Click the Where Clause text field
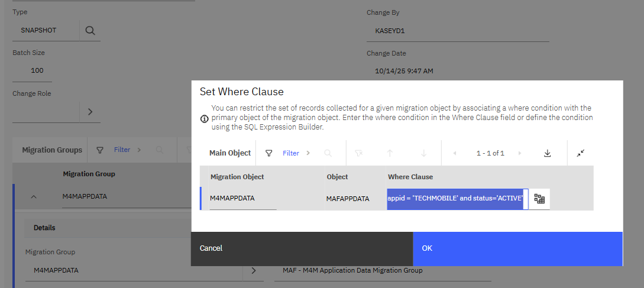The image size is (644, 288). click(455, 198)
